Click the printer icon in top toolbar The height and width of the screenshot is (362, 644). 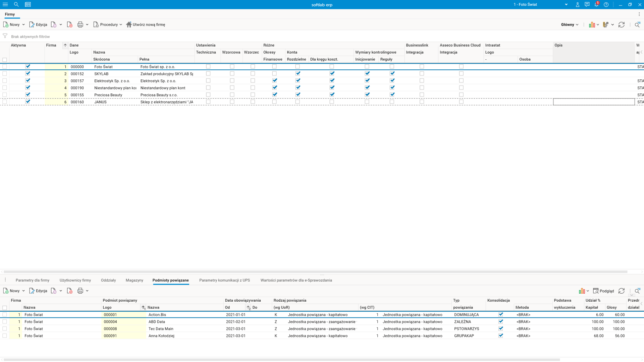click(x=80, y=24)
